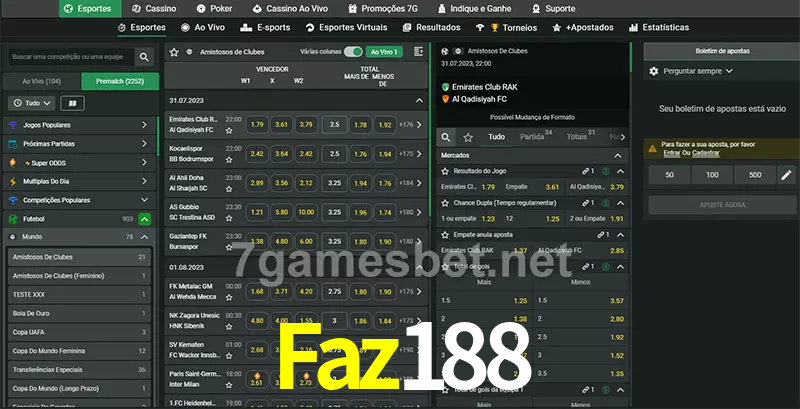Switch to the Ao Vivo (104) tab
This screenshot has height=409, width=800.
(x=41, y=80)
